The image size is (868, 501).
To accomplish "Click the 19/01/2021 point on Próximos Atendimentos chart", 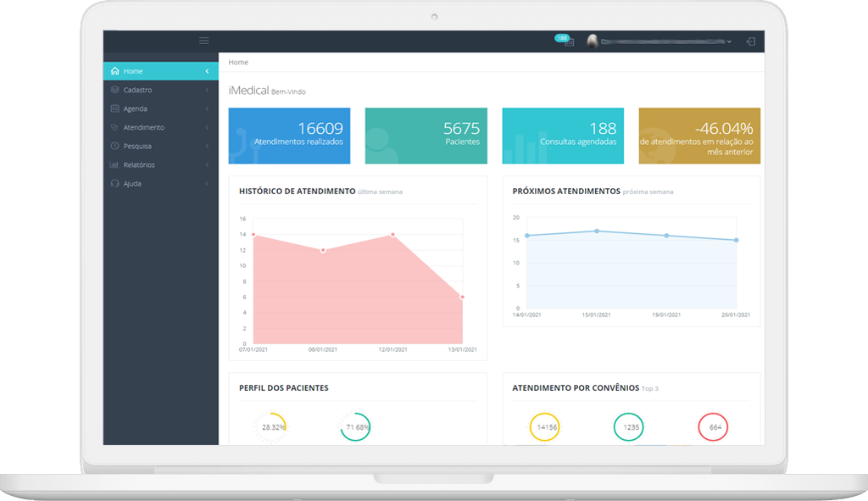I will 666,236.
